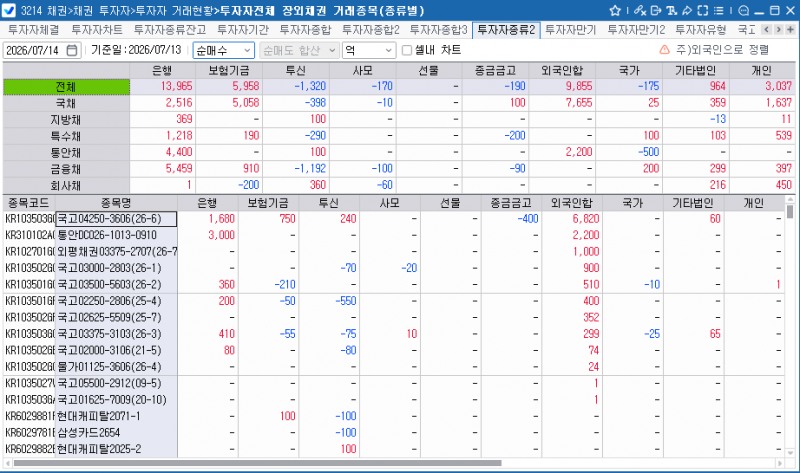
Task: Select the 전체 row in the summary table
Action: [66, 87]
